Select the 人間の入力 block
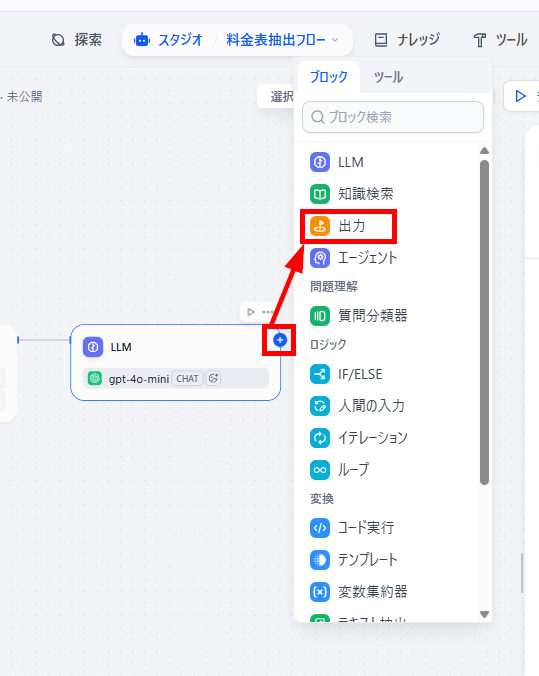This screenshot has width=539, height=676. pyautogui.click(x=390, y=406)
